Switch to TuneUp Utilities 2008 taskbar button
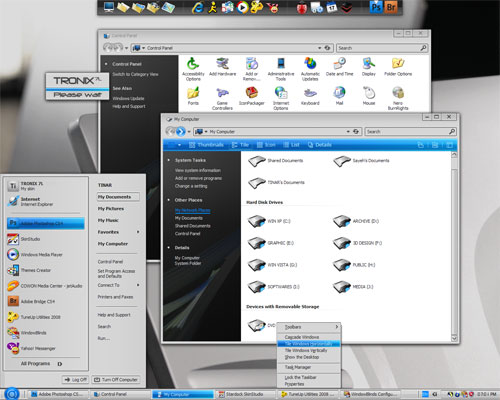The height and width of the screenshot is (400, 500). [309, 394]
